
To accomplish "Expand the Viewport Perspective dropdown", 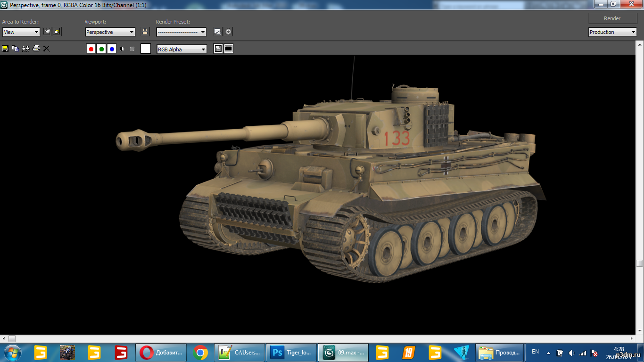I will pos(110,32).
